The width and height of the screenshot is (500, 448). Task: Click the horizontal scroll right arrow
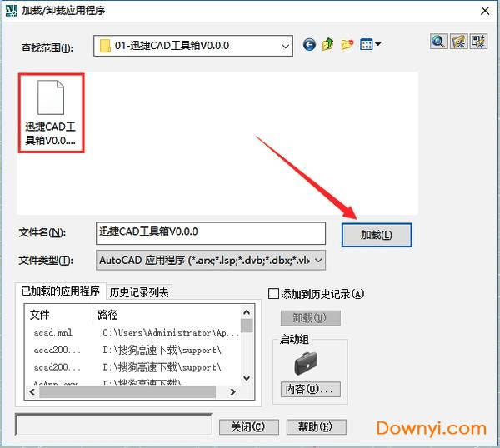click(233, 391)
